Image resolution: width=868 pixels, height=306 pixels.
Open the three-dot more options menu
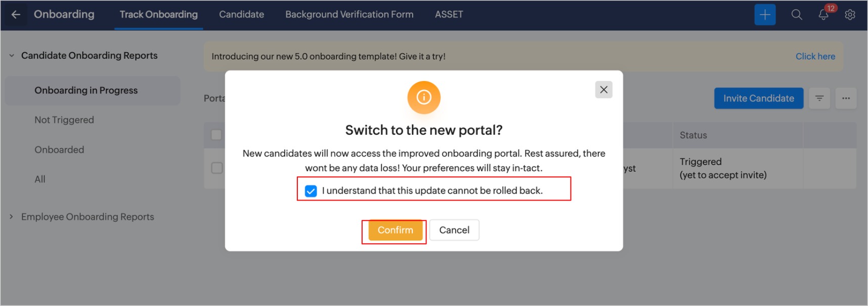click(846, 98)
